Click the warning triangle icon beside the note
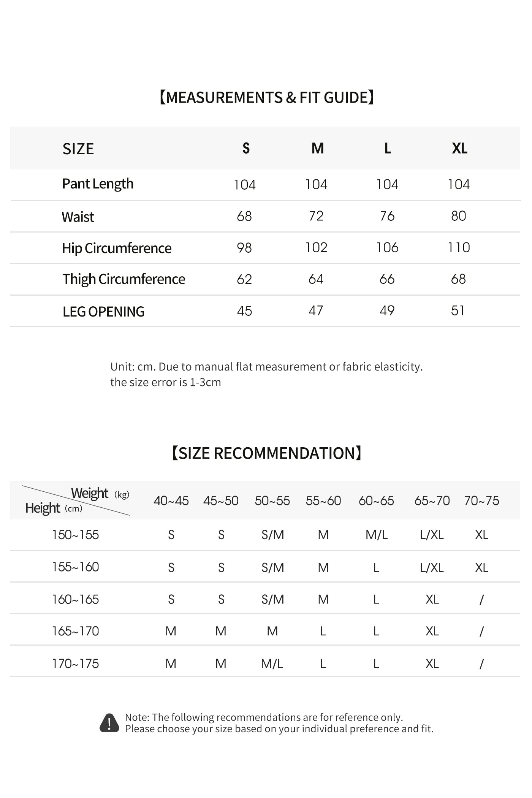The image size is (532, 798). coord(109,723)
